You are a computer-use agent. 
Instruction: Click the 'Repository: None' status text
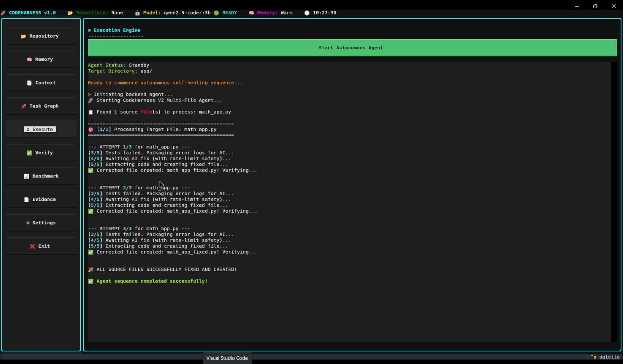pyautogui.click(x=100, y=13)
